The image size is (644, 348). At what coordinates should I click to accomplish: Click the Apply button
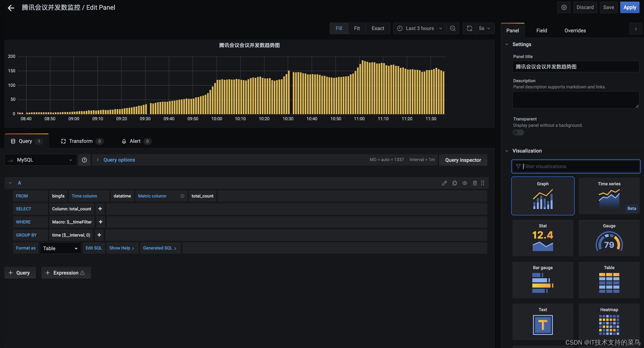pos(630,7)
